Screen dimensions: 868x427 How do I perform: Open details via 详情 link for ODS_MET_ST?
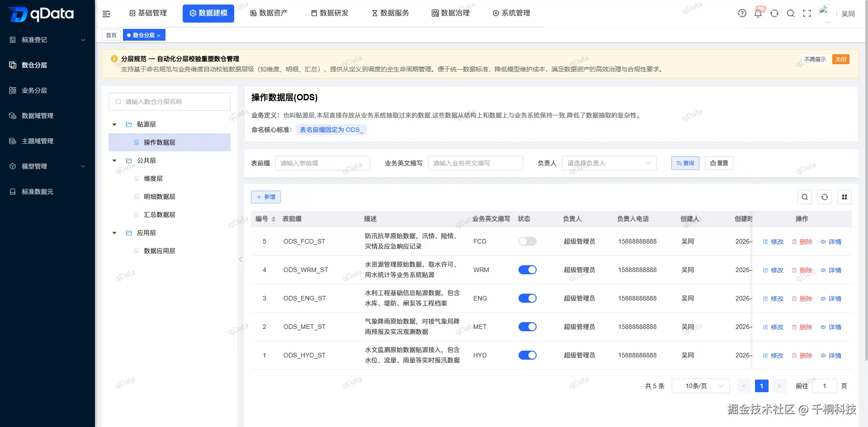[835, 327]
